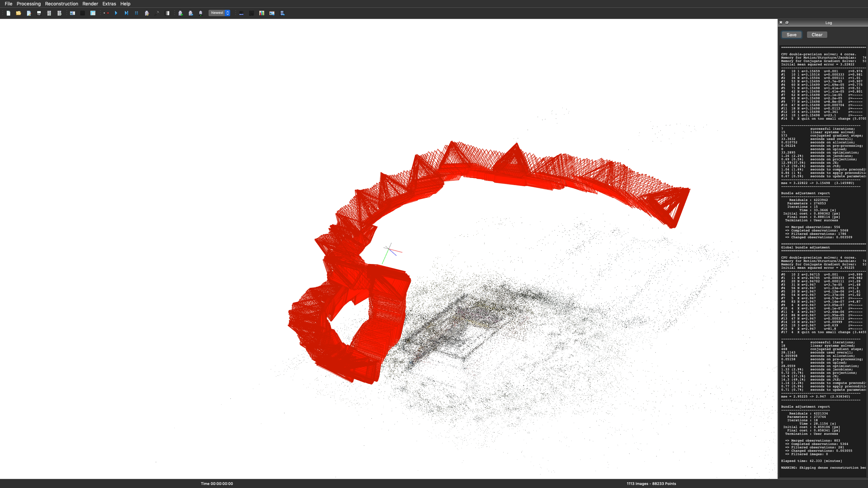This screenshot has height=488, width=868.
Task: Open the Newest model dropdown
Action: (x=219, y=13)
